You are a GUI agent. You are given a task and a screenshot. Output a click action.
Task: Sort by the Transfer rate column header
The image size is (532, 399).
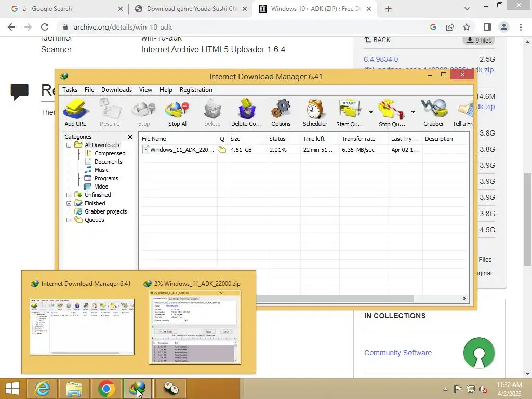click(x=363, y=139)
